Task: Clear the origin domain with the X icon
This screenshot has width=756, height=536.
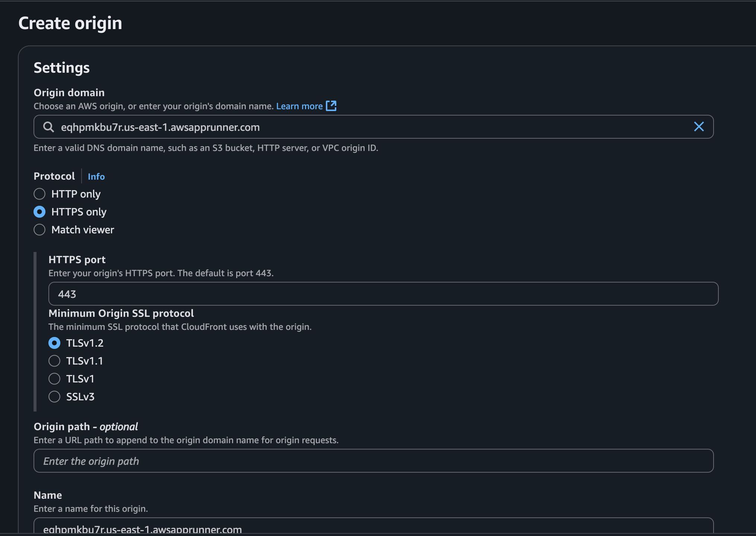Action: coord(699,127)
